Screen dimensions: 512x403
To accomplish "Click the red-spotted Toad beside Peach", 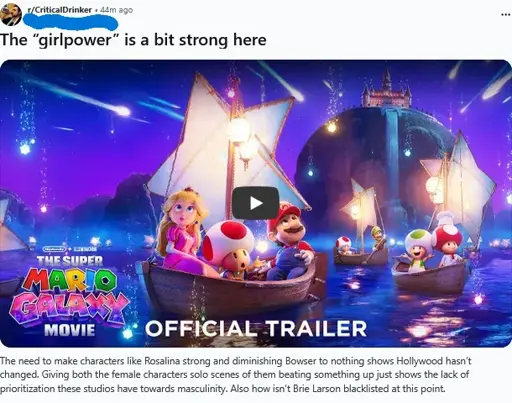I will point(228,247).
